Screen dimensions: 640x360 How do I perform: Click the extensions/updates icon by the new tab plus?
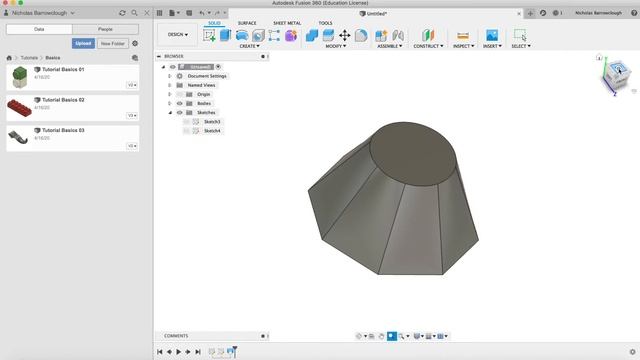click(543, 13)
